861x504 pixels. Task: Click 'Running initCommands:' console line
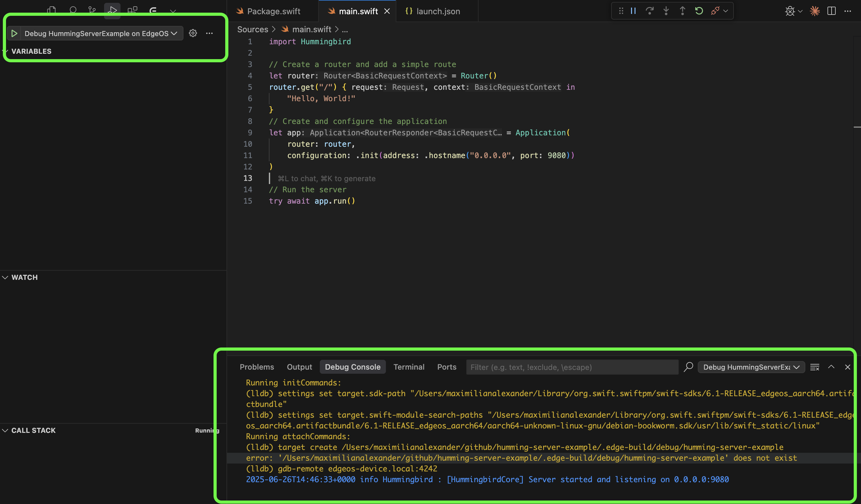pyautogui.click(x=294, y=383)
